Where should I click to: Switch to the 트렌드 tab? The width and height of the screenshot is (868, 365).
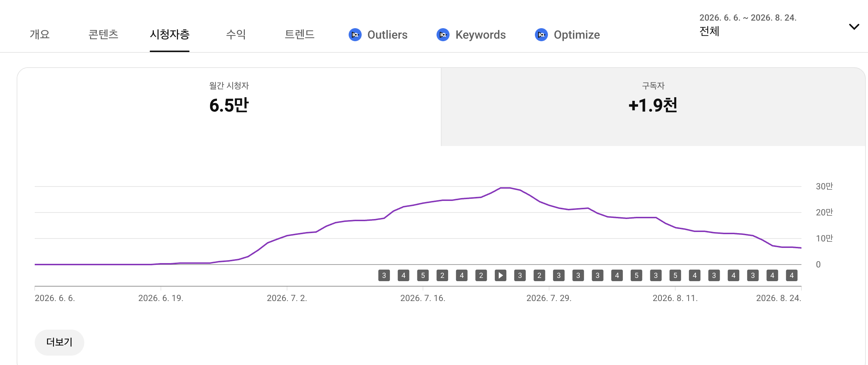coord(299,34)
